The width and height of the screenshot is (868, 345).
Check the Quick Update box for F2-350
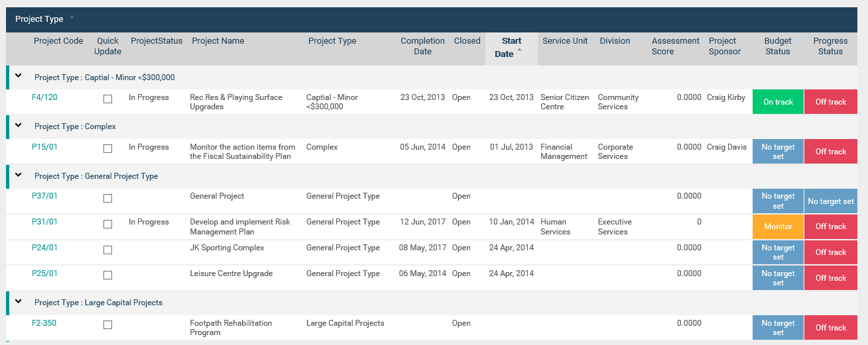click(107, 324)
